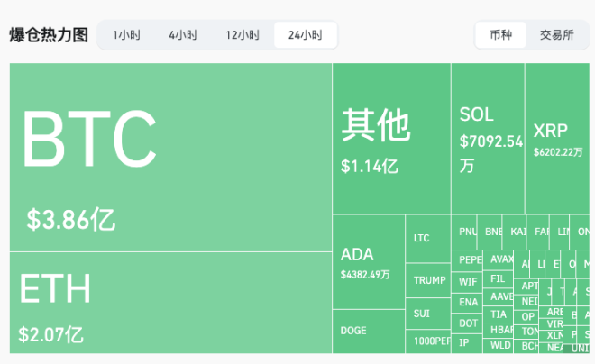Select the XRP $6202.22万 block

[x=557, y=139]
